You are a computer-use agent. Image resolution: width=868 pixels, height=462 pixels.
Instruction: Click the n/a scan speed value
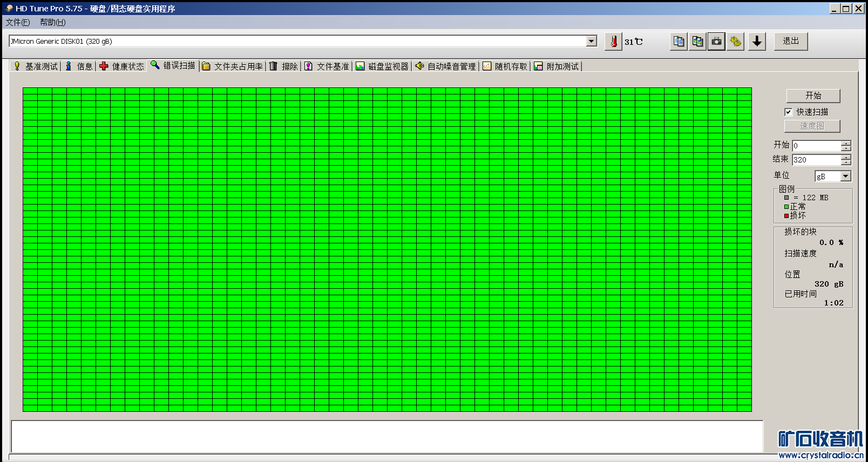click(x=836, y=264)
